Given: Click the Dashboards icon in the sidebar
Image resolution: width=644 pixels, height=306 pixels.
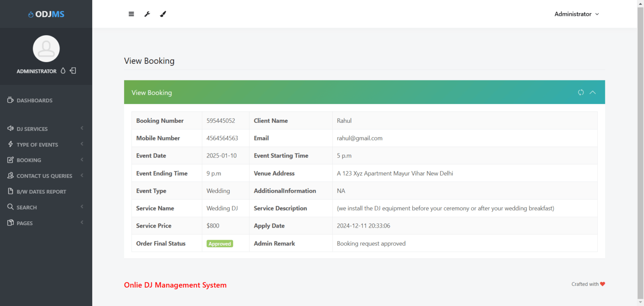Looking at the screenshot, I should pos(10,100).
